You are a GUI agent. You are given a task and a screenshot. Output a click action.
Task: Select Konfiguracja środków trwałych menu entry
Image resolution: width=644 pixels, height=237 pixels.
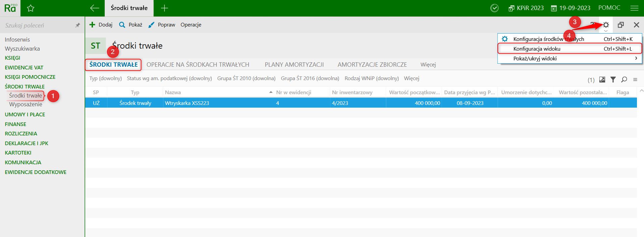tap(569, 39)
